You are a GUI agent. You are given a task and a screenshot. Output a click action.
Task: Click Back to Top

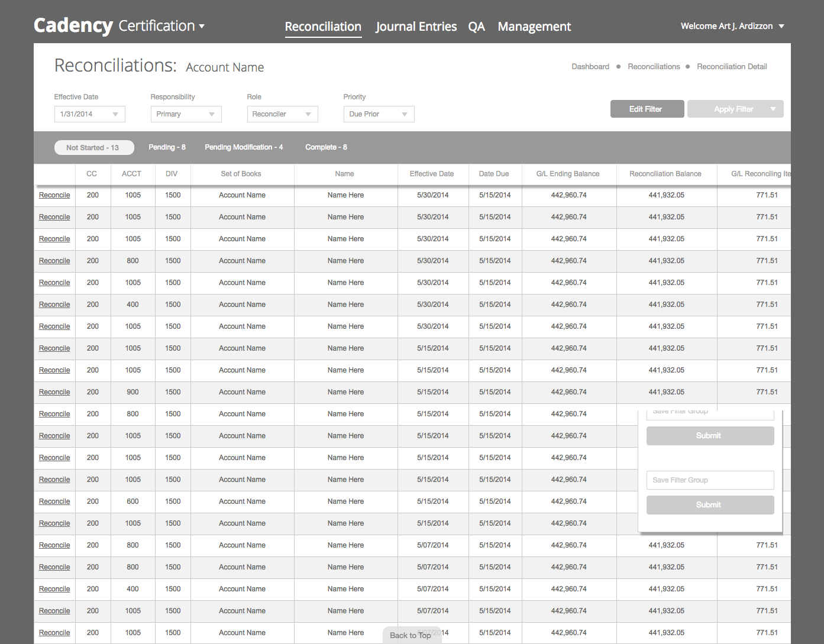tap(412, 635)
